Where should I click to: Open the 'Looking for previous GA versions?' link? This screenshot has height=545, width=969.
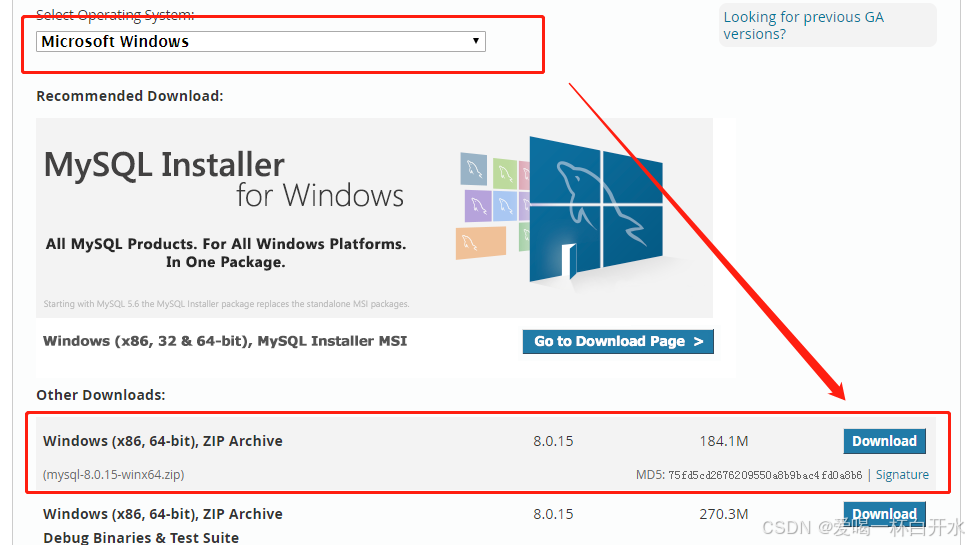click(803, 25)
